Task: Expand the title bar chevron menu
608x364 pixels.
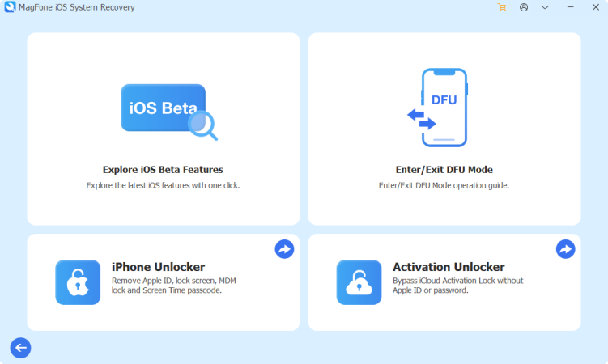Action: point(545,7)
